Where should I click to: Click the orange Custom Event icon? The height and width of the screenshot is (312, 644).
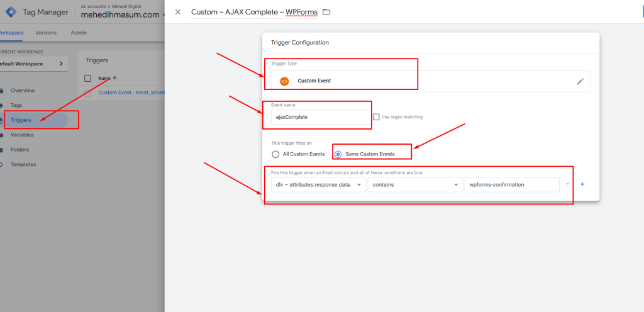284,81
